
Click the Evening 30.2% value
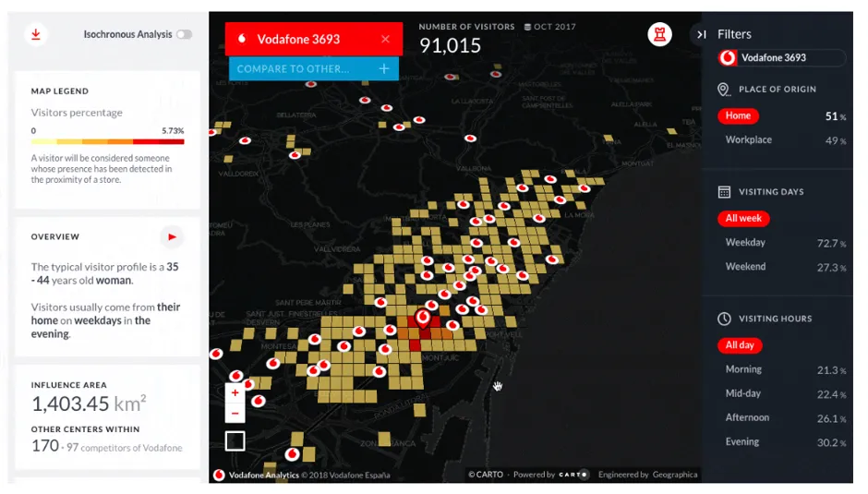[x=831, y=442]
